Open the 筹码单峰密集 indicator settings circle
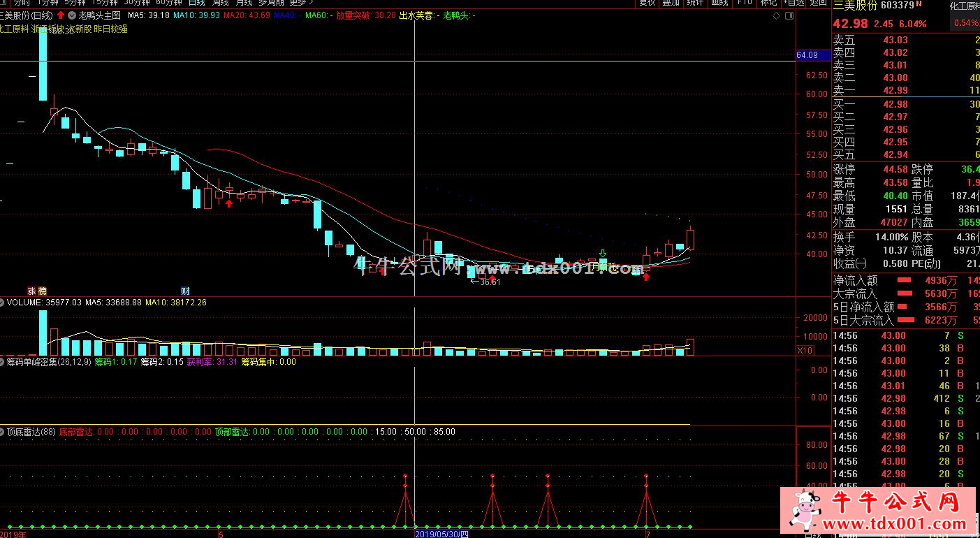 3,362
